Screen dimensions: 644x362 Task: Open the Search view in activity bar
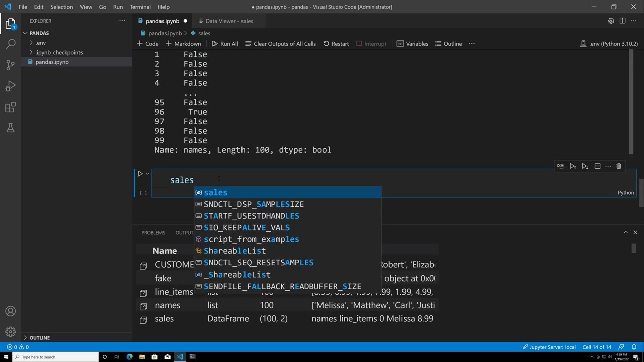[x=10, y=44]
